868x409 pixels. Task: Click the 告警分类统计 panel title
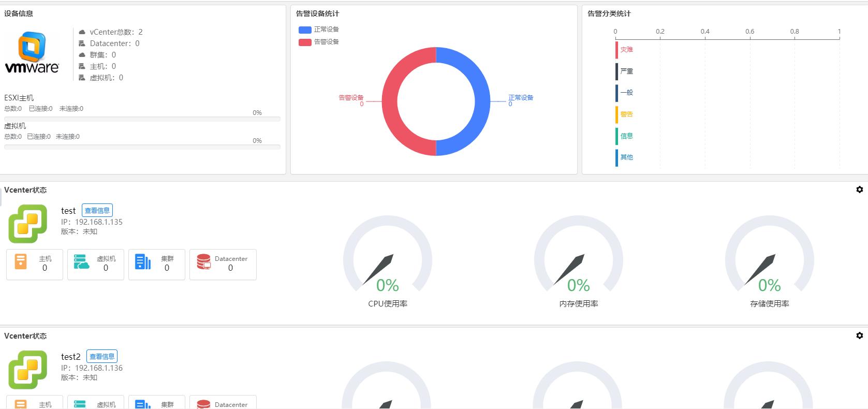(x=609, y=13)
